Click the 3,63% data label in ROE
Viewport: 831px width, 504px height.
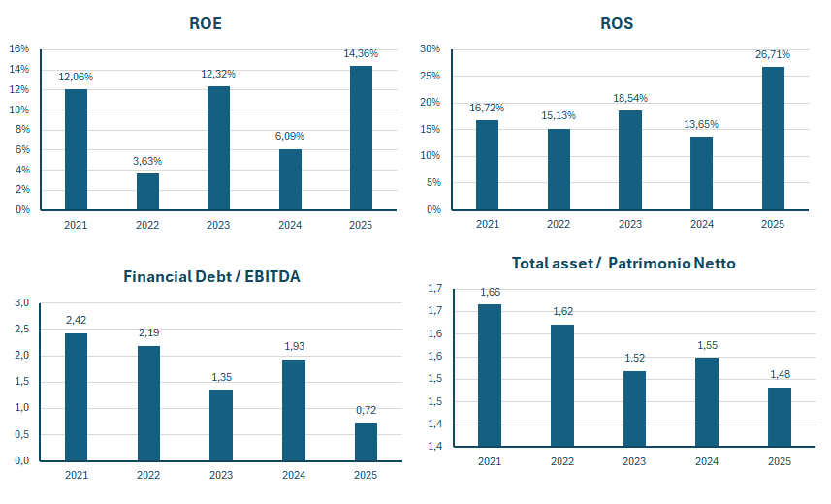[147, 161]
